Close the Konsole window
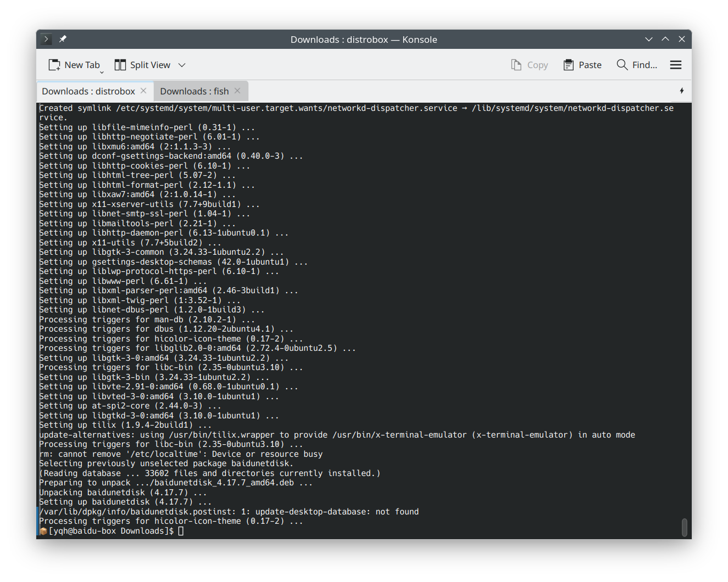The height and width of the screenshot is (582, 728). 682,39
